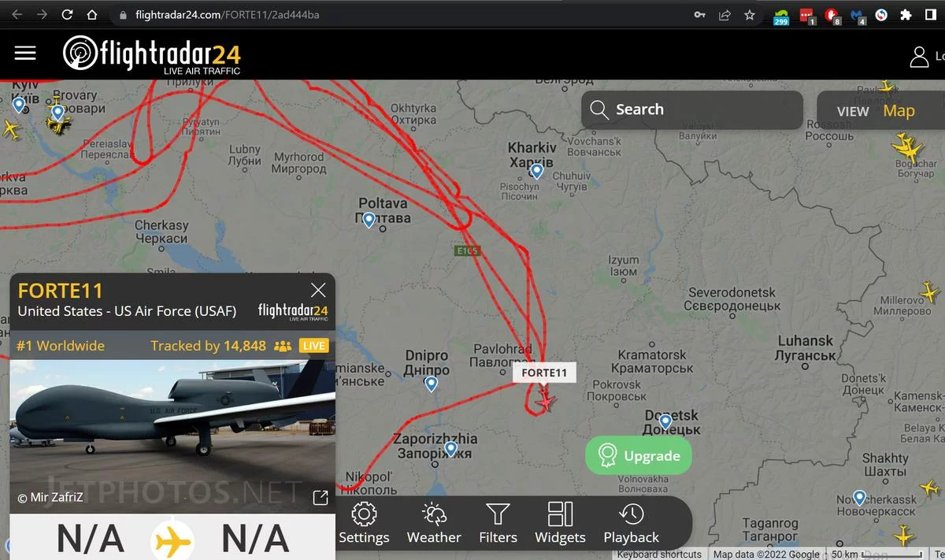
Task: Click the Upgrade subscription button
Action: click(x=639, y=455)
